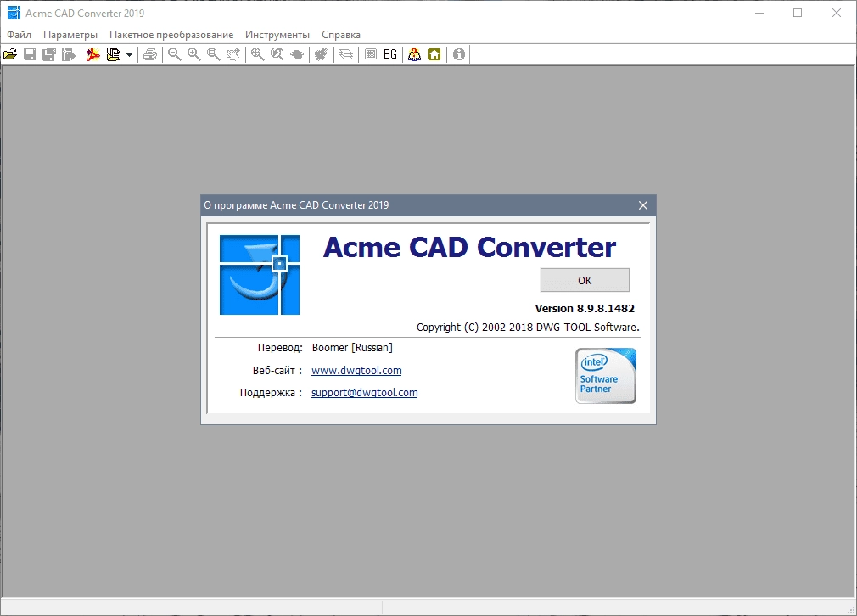Maximize the Acme CAD Converter window

(x=798, y=13)
